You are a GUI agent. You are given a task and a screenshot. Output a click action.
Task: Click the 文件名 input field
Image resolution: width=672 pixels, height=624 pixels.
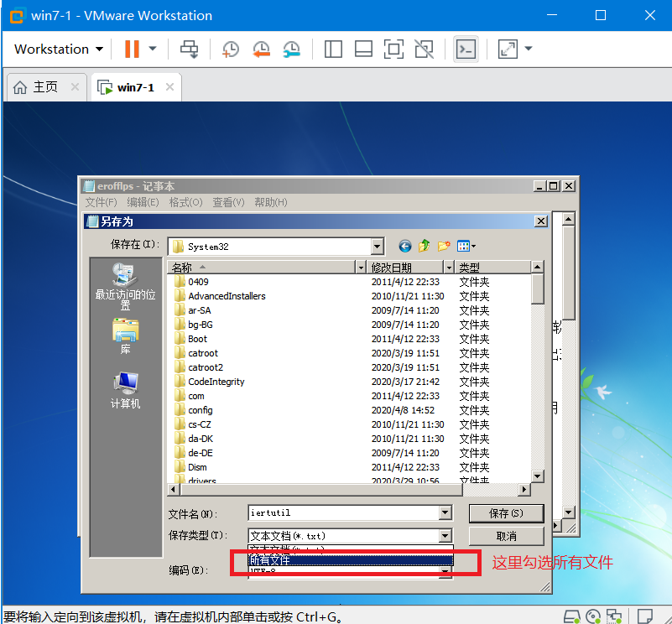pyautogui.click(x=344, y=513)
